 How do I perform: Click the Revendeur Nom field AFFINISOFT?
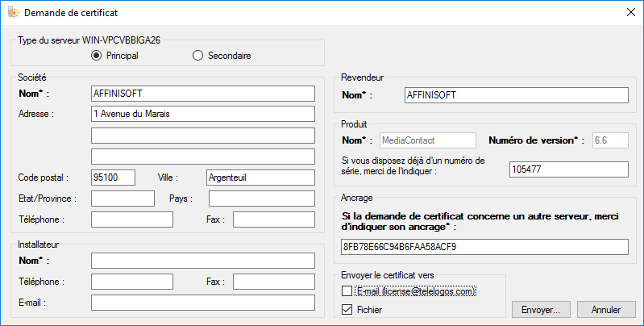517,95
